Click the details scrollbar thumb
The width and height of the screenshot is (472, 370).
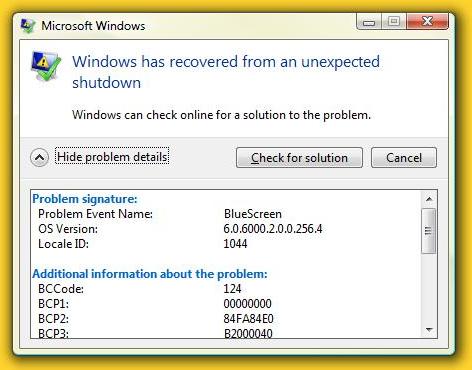pyautogui.click(x=429, y=231)
